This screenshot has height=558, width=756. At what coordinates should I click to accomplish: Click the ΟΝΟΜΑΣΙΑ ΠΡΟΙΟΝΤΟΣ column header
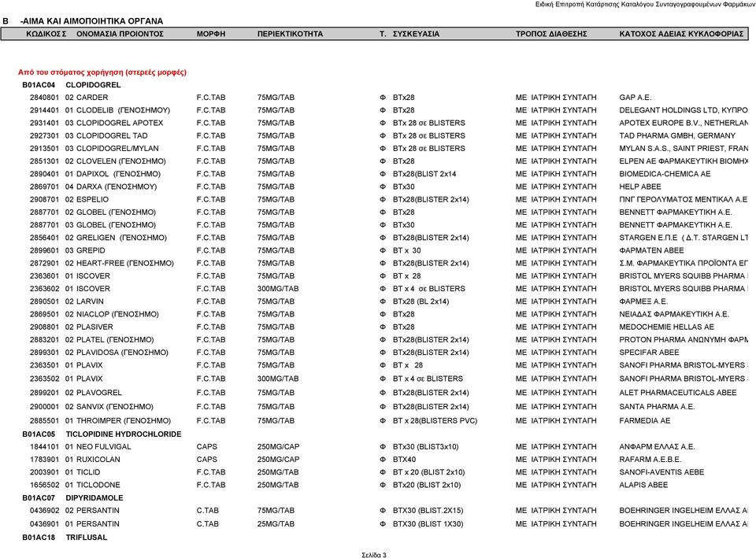[x=120, y=34]
